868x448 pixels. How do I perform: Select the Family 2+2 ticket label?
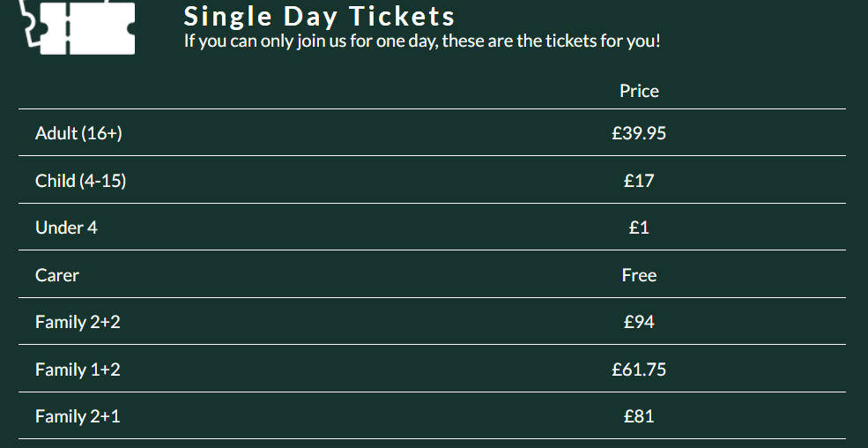point(78,322)
